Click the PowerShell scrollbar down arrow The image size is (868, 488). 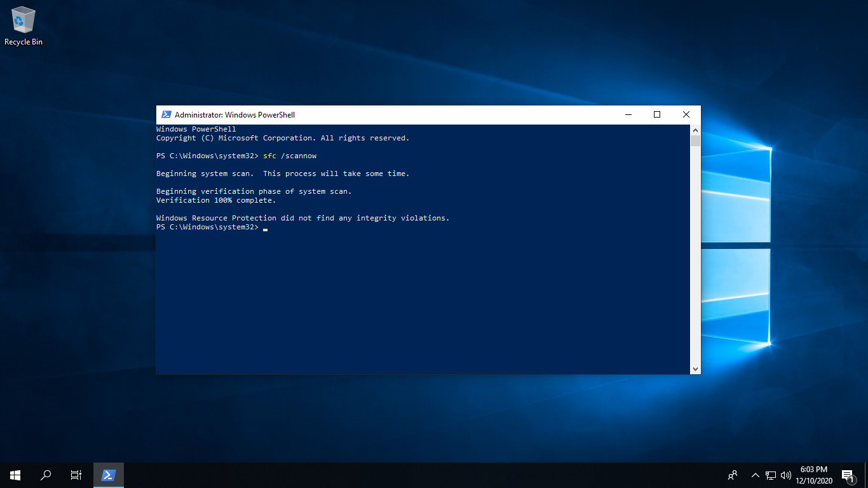pyautogui.click(x=695, y=369)
